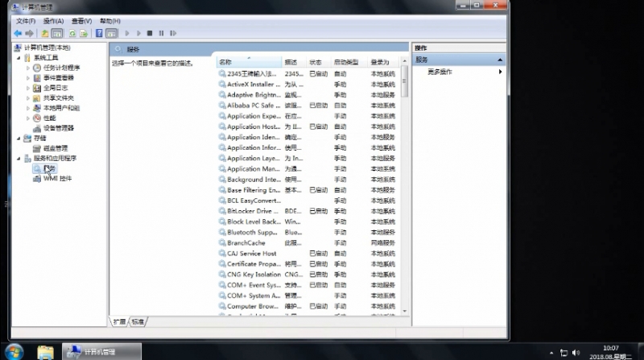Open Windows Explorer from the taskbar
The image size is (644, 360).
click(x=45, y=352)
